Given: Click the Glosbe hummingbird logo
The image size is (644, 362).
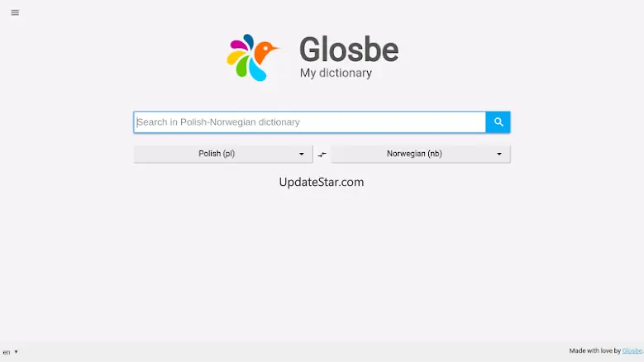Looking at the screenshot, I should (x=253, y=58).
